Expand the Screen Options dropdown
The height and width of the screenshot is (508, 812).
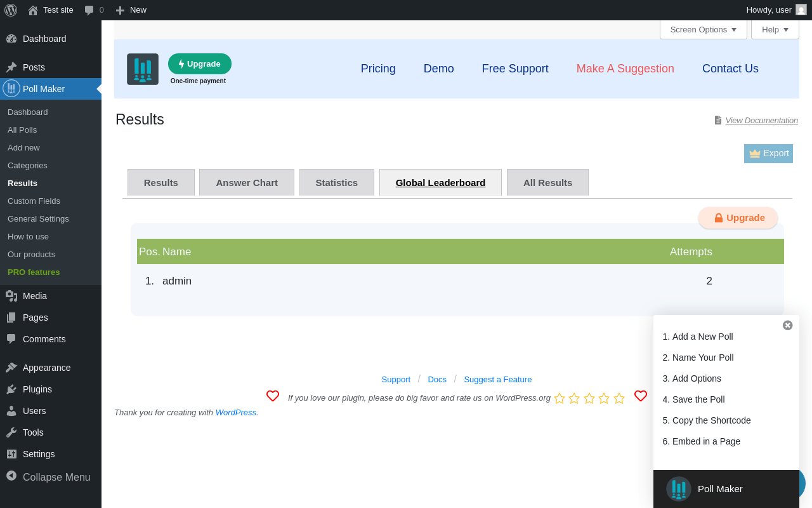tap(704, 29)
